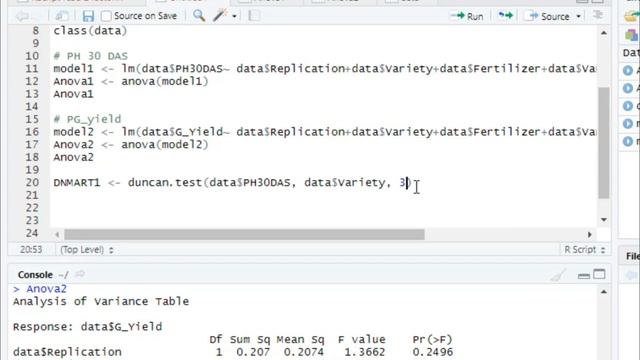Click line number 22 in the gutter

[32, 208]
